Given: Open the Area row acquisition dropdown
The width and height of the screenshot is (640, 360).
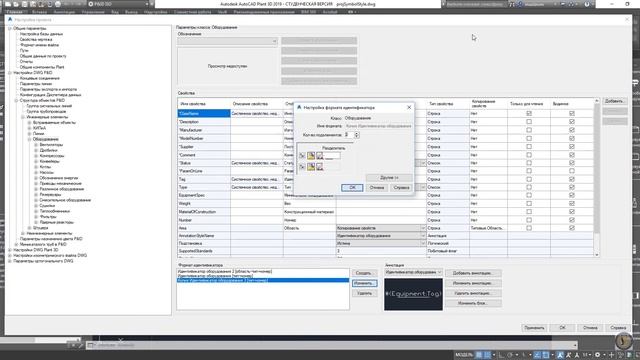Looking at the screenshot, I should pos(422,228).
